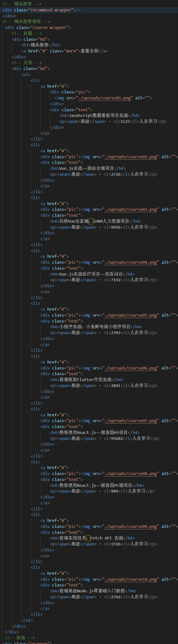Open the course03.png underlined path
Image resolution: width=178 pixels, height=644 pixels.
[131, 210]
